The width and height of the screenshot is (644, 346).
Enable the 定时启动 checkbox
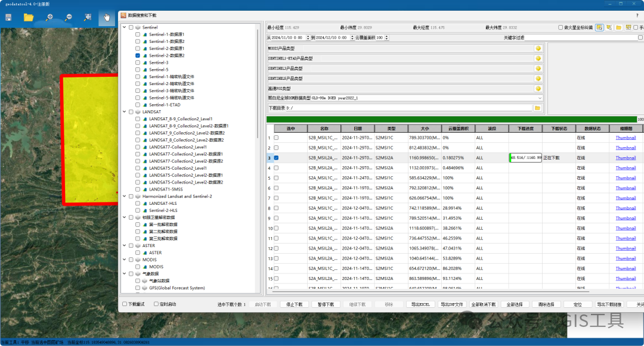click(156, 304)
